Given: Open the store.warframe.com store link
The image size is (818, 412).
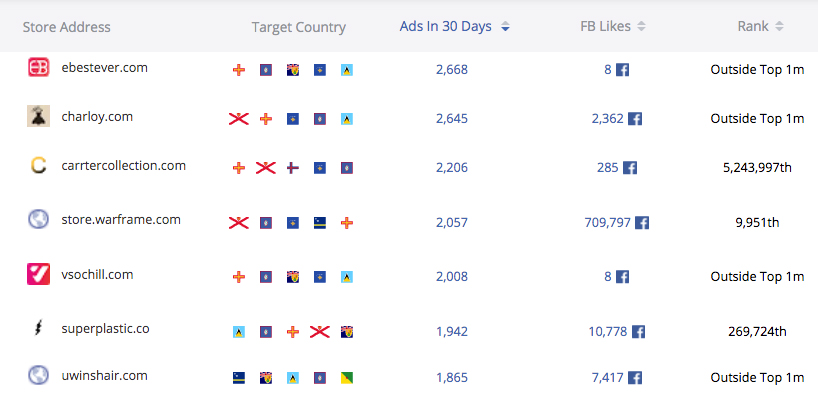Looking at the screenshot, I should (x=121, y=220).
